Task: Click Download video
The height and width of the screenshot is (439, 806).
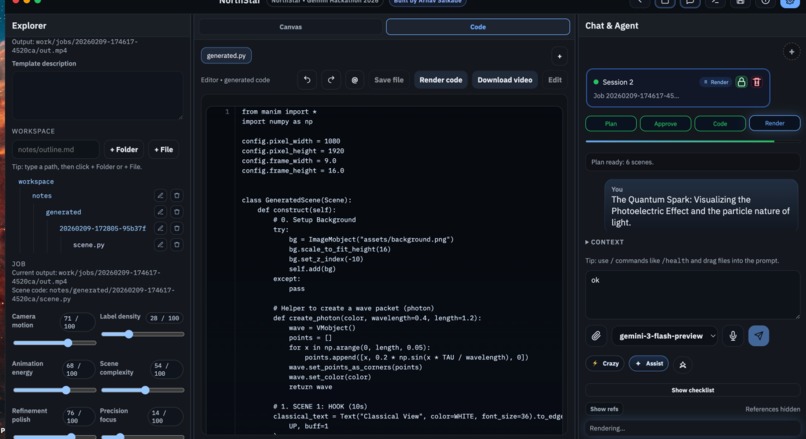Action: pos(505,80)
